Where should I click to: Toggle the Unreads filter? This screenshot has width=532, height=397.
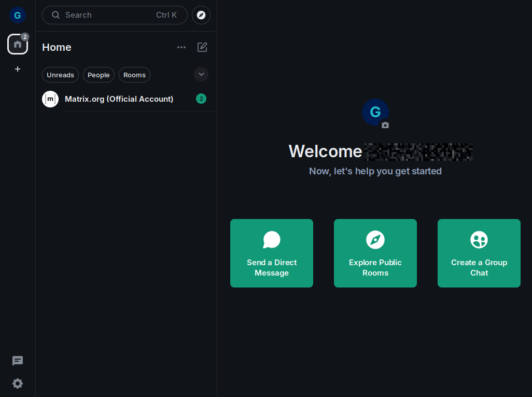(60, 75)
